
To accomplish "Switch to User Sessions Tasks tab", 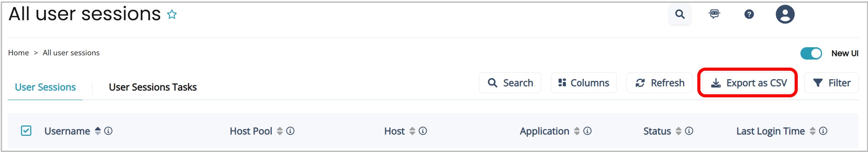I will [152, 87].
